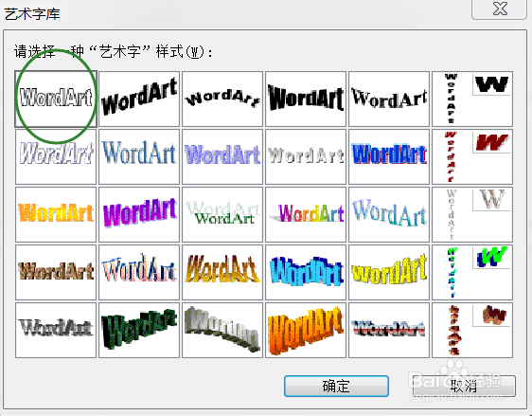Select the pale gray vertical WordArt style
This screenshot has height=416, width=532.
coord(472,214)
